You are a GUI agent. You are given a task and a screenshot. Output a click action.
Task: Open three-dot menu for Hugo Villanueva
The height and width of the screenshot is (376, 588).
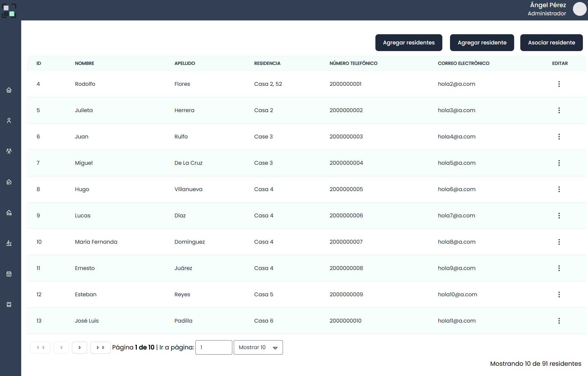pos(559,189)
